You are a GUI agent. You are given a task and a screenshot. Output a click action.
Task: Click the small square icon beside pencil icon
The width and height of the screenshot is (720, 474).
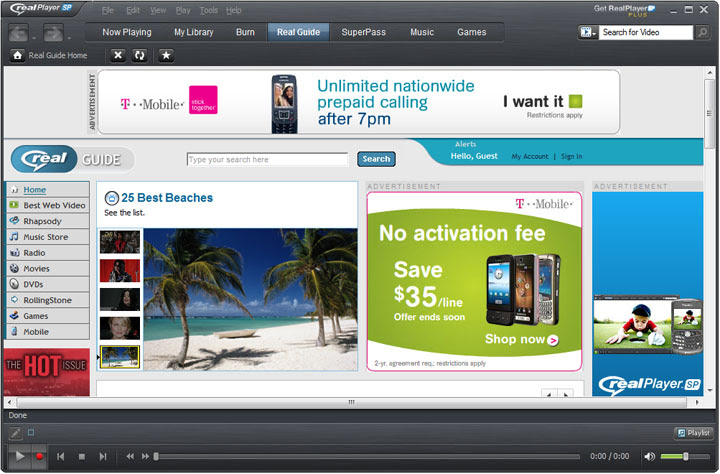pos(31,432)
